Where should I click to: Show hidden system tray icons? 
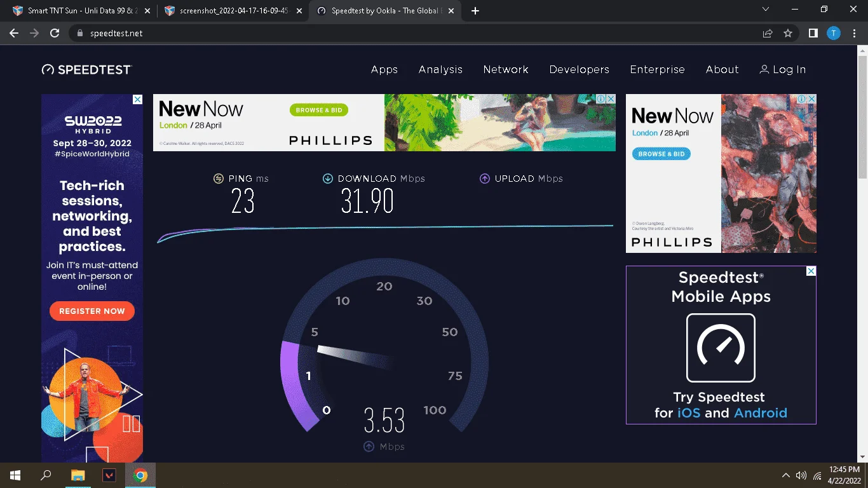(786, 475)
